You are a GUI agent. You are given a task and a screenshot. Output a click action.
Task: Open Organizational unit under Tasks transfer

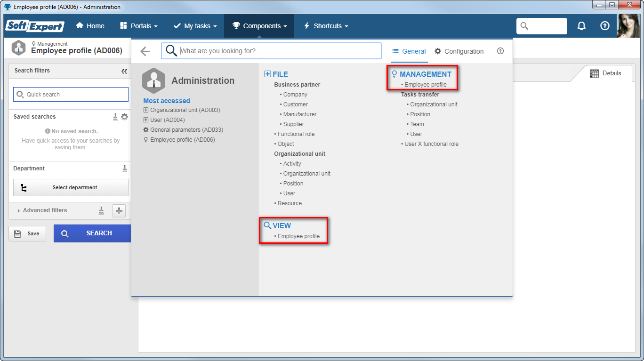coord(434,104)
